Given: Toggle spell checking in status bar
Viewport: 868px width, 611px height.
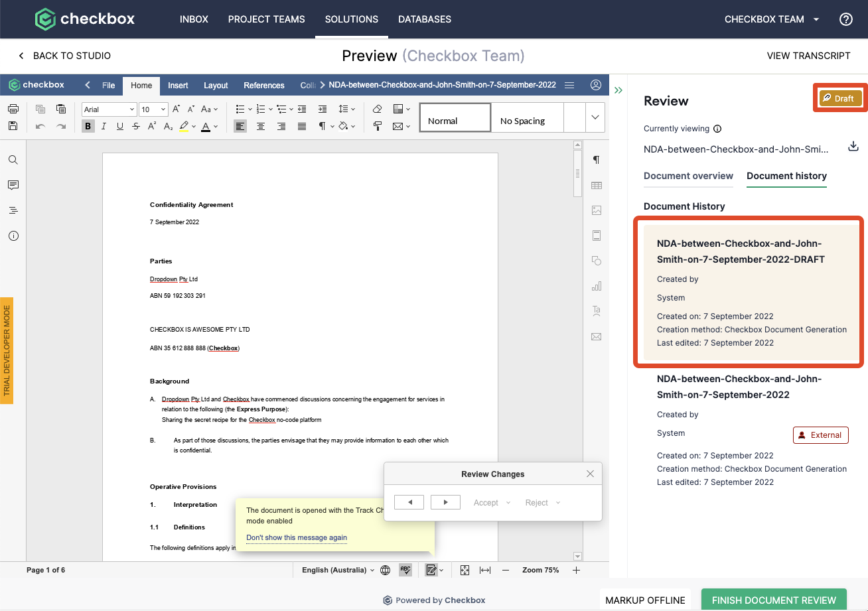Looking at the screenshot, I should pos(405,570).
